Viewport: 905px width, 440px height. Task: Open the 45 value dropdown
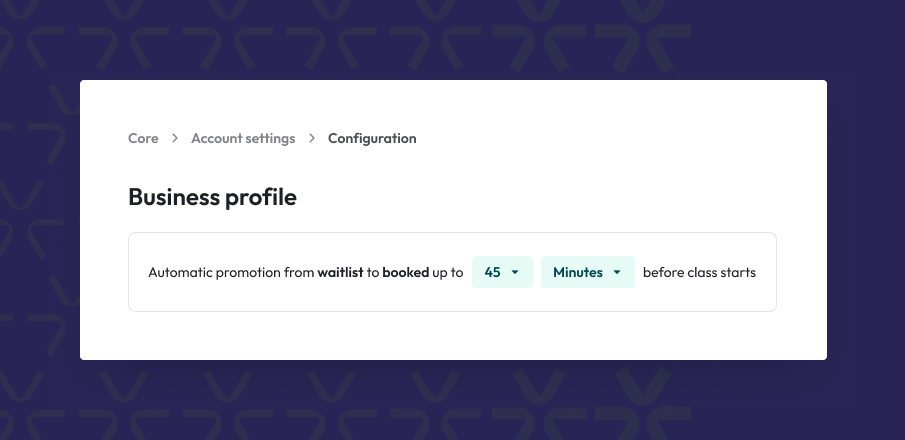coord(502,272)
